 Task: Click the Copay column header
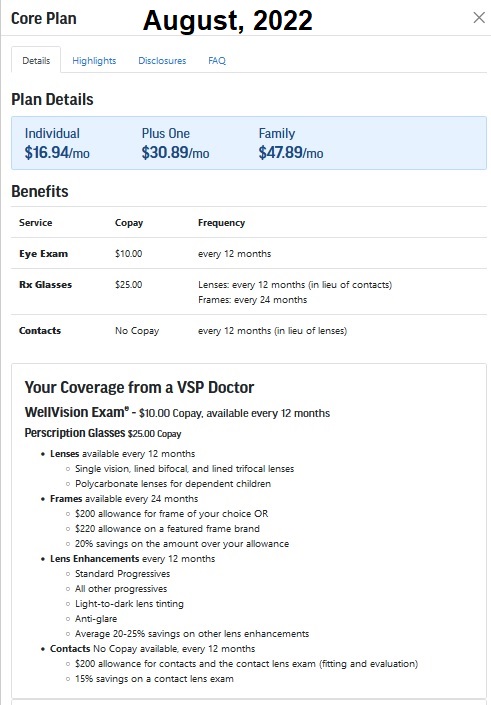click(x=129, y=223)
